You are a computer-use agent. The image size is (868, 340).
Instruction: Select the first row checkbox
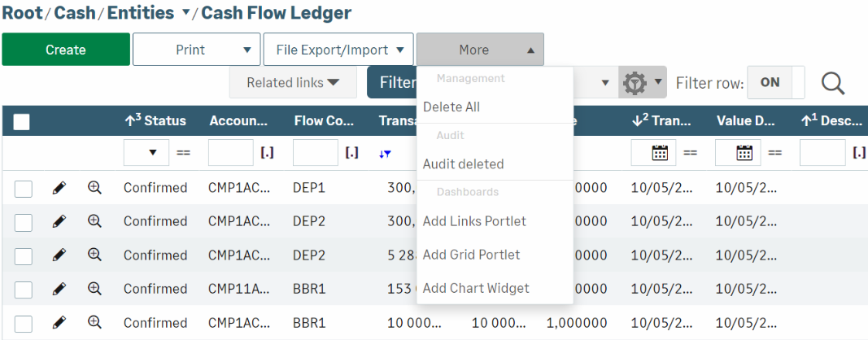tap(24, 189)
